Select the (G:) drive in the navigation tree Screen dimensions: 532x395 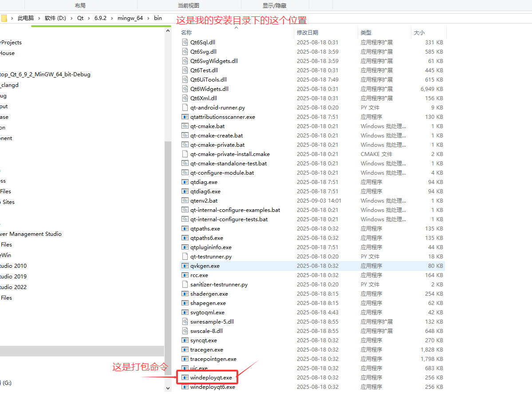click(x=6, y=383)
